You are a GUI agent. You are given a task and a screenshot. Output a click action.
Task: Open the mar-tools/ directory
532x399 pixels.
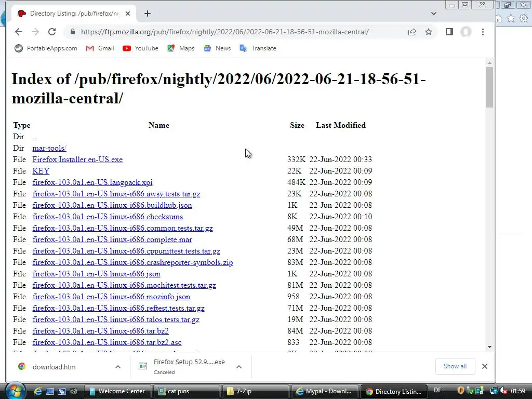[x=49, y=148]
